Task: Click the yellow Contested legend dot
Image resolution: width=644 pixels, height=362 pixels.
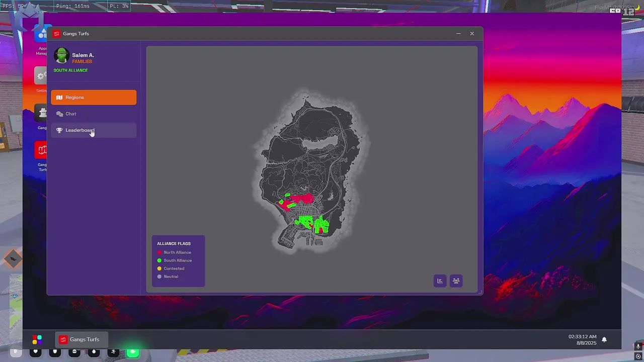Action: (x=159, y=268)
